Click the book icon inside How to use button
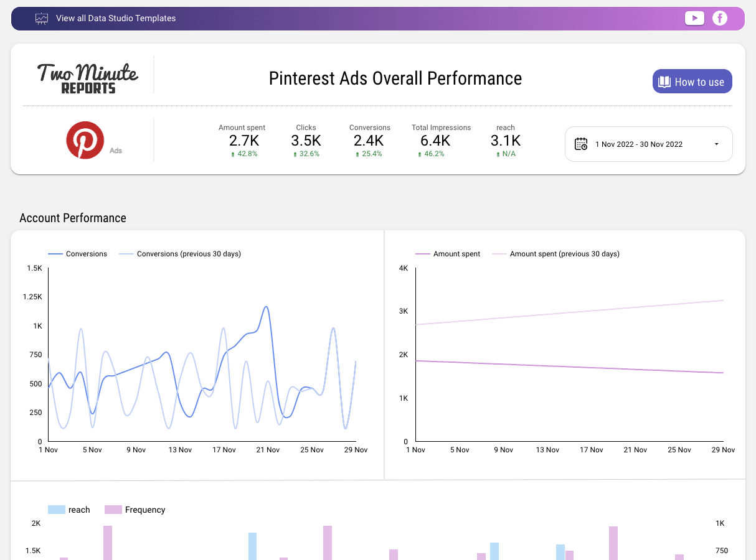 click(x=664, y=81)
